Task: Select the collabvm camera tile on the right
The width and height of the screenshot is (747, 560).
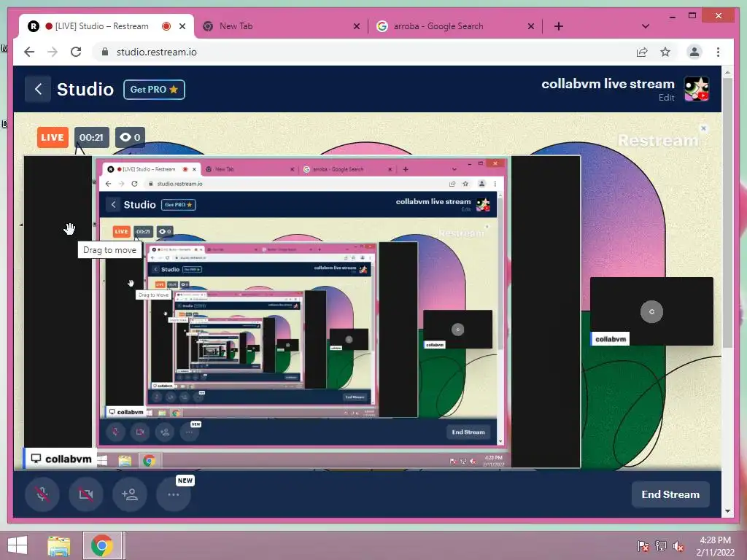Action: (x=651, y=311)
